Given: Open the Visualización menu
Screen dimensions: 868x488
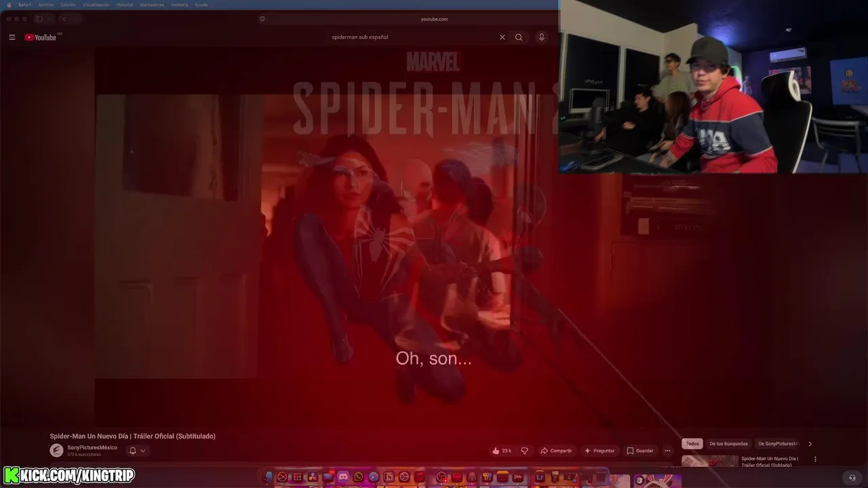Looking at the screenshot, I should pyautogui.click(x=96, y=5).
